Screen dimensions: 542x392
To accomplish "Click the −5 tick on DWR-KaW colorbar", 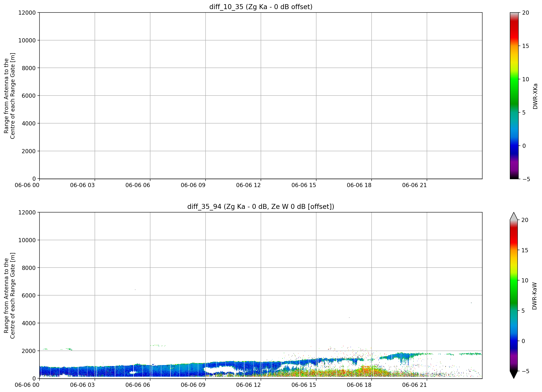I will (x=525, y=371).
